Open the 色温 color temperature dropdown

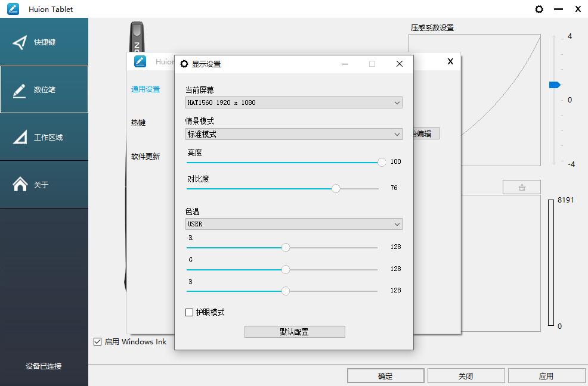pos(293,224)
